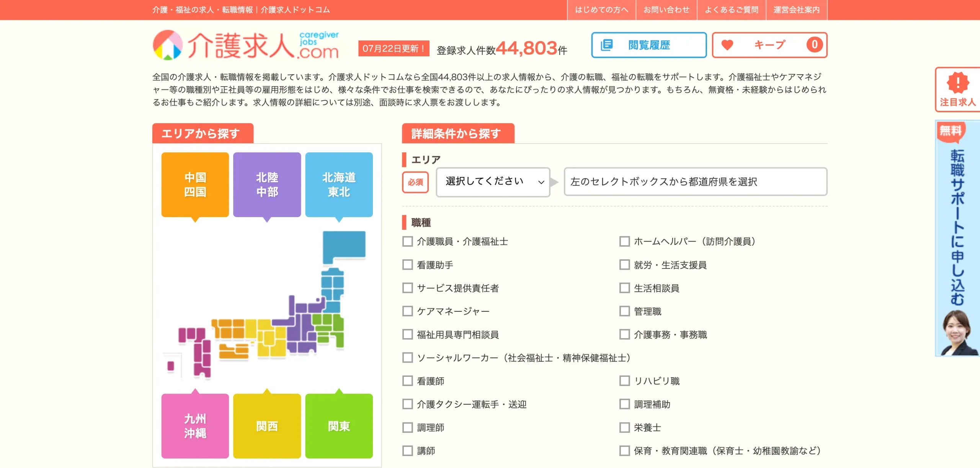
Task: Click the prefecture selection field
Action: [696, 182]
